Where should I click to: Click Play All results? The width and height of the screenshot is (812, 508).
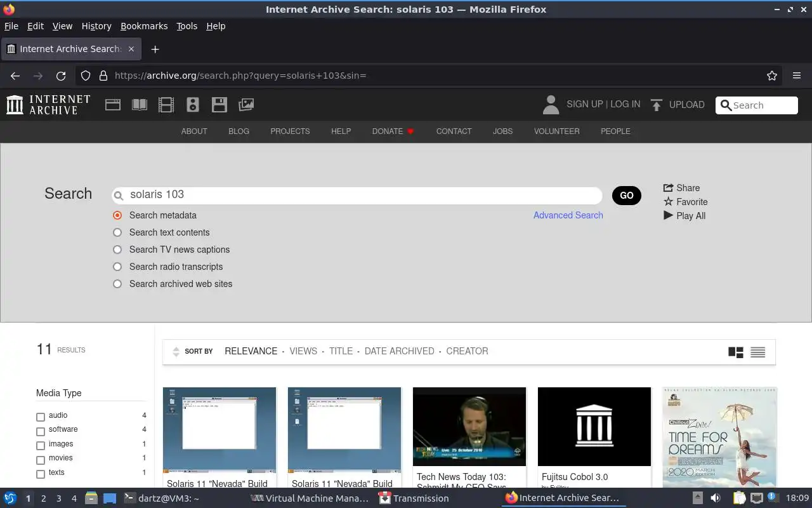(x=684, y=216)
